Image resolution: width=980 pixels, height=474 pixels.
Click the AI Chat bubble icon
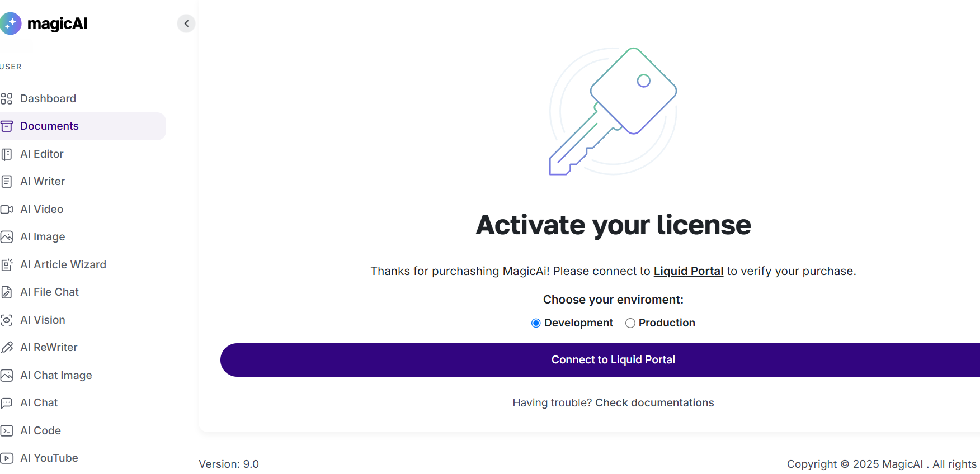pyautogui.click(x=7, y=403)
